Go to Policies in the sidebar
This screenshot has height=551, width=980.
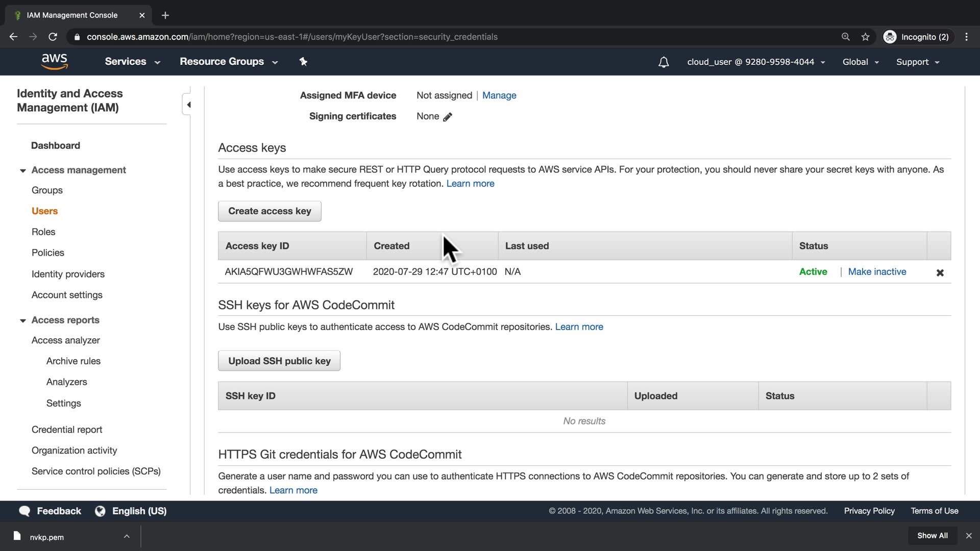click(48, 253)
